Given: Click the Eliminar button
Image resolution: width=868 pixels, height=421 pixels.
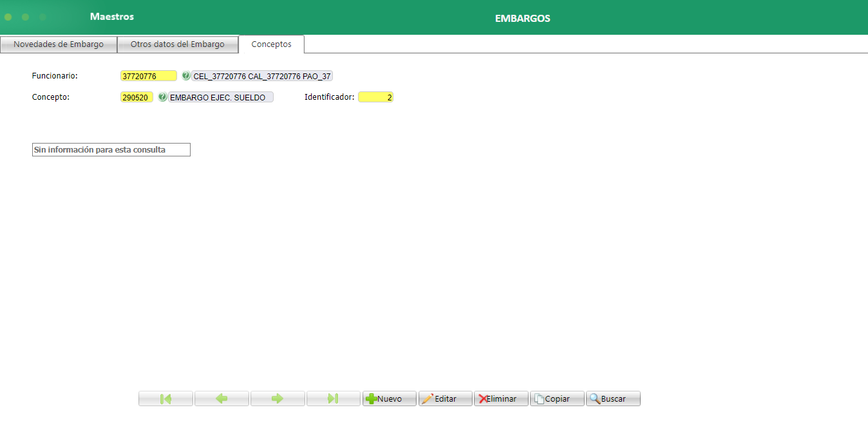Looking at the screenshot, I should 502,398.
